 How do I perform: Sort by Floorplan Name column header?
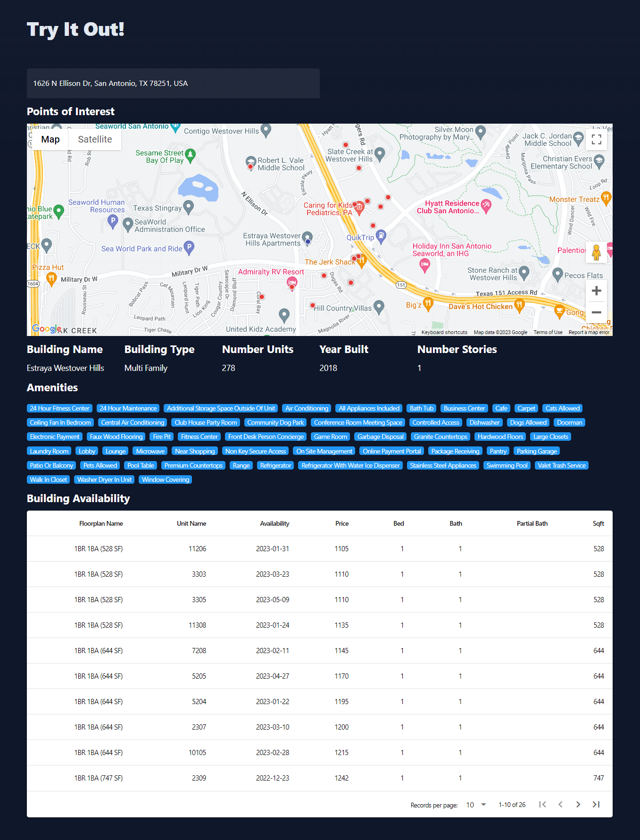tap(101, 523)
